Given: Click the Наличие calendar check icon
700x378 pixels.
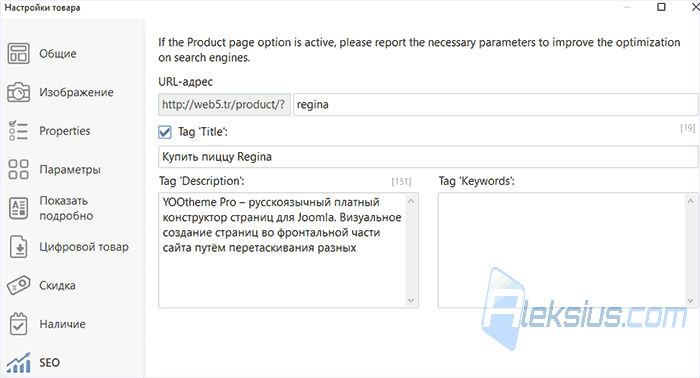Looking at the screenshot, I should click(x=18, y=324).
